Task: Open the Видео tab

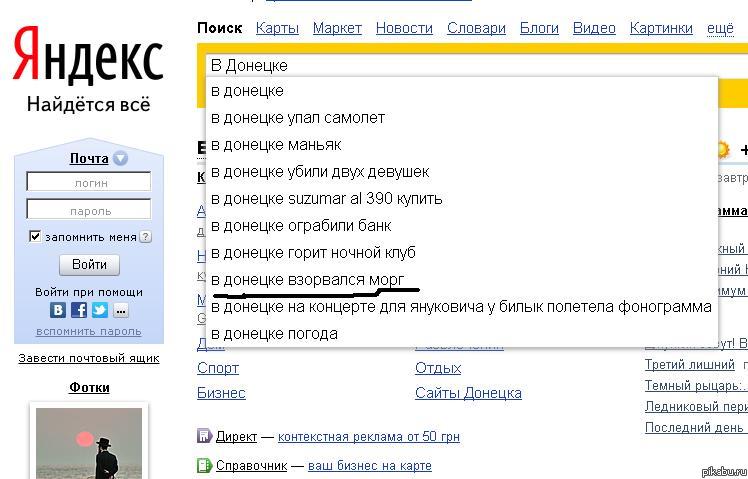Action: pyautogui.click(x=594, y=28)
